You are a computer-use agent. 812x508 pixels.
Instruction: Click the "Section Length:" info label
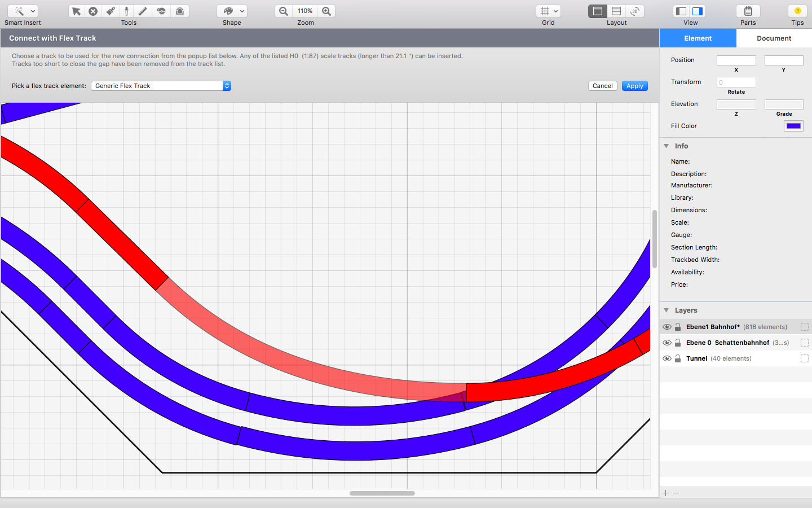[694, 247]
